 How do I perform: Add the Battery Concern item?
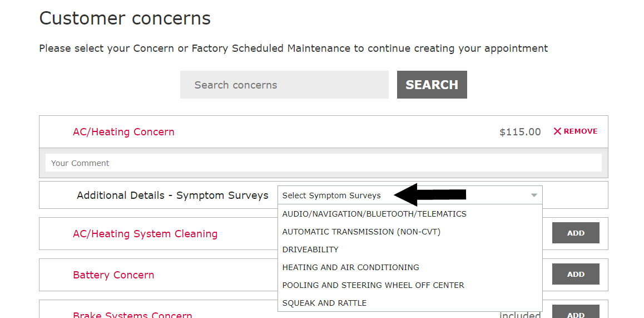[x=576, y=274]
